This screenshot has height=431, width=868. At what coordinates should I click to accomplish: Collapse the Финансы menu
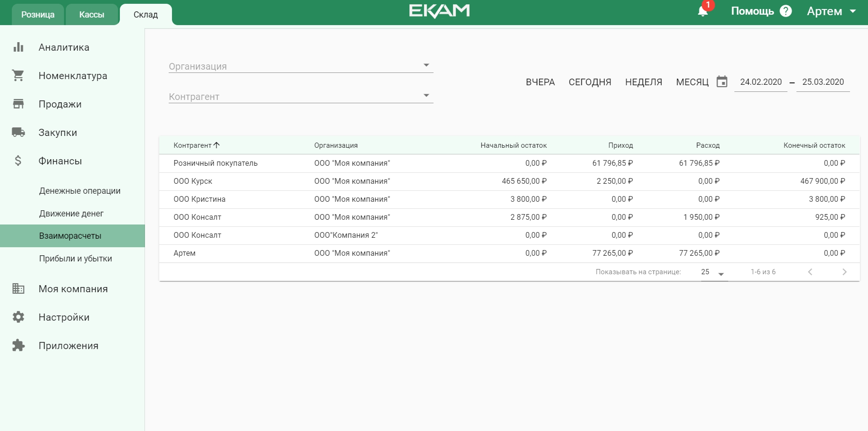click(60, 161)
